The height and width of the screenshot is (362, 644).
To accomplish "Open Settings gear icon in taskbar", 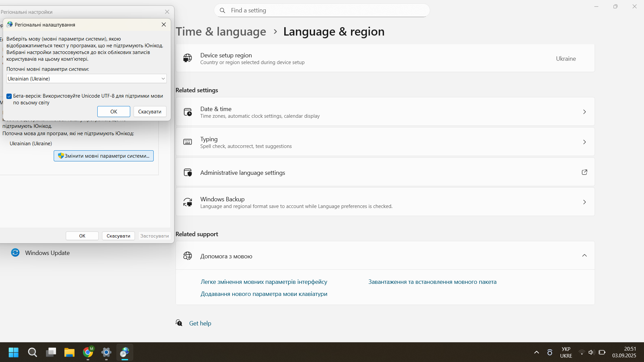I will click(x=106, y=352).
